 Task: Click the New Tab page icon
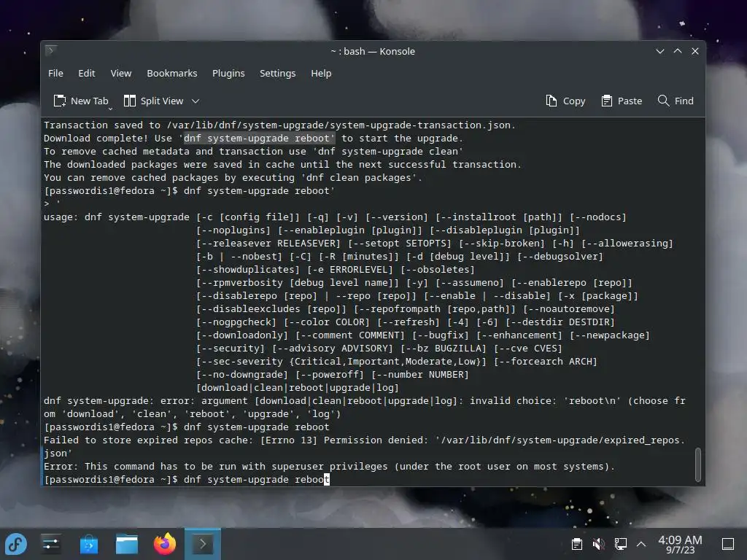(x=60, y=101)
